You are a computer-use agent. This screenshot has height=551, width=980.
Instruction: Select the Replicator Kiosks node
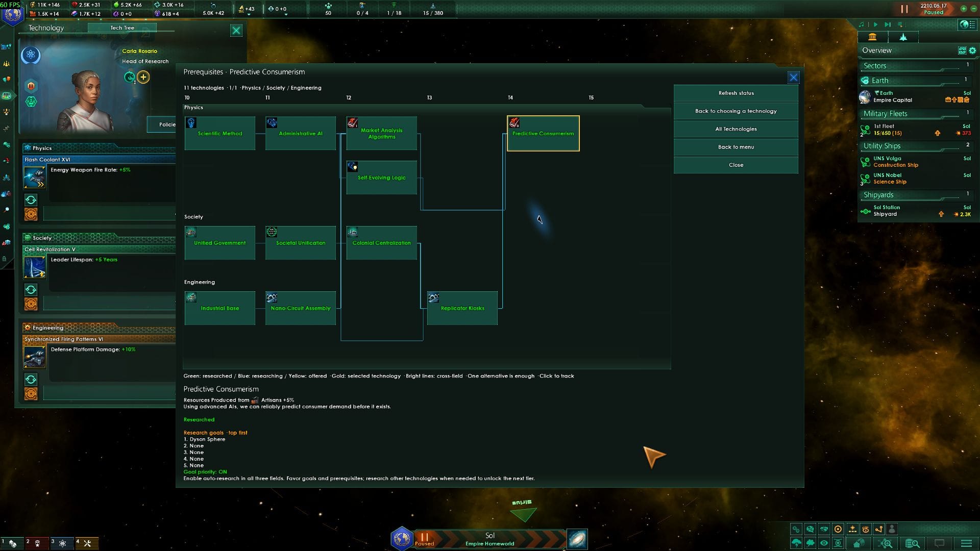click(x=462, y=308)
